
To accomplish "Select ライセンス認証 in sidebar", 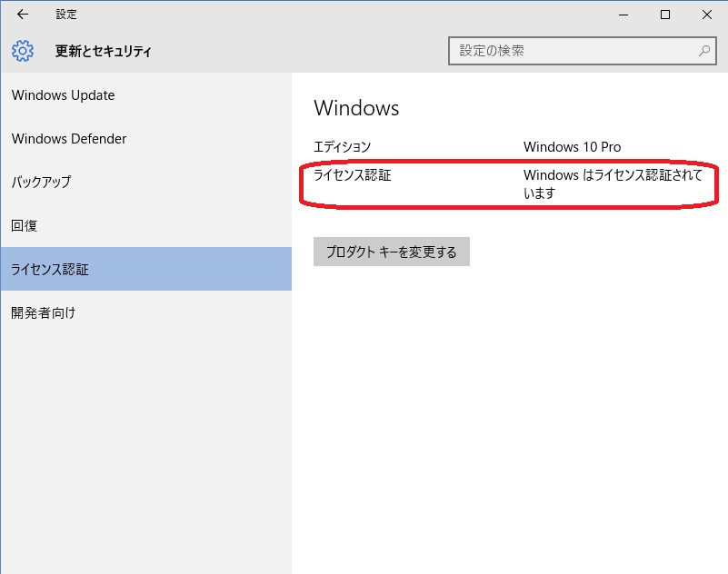I will 145,269.
